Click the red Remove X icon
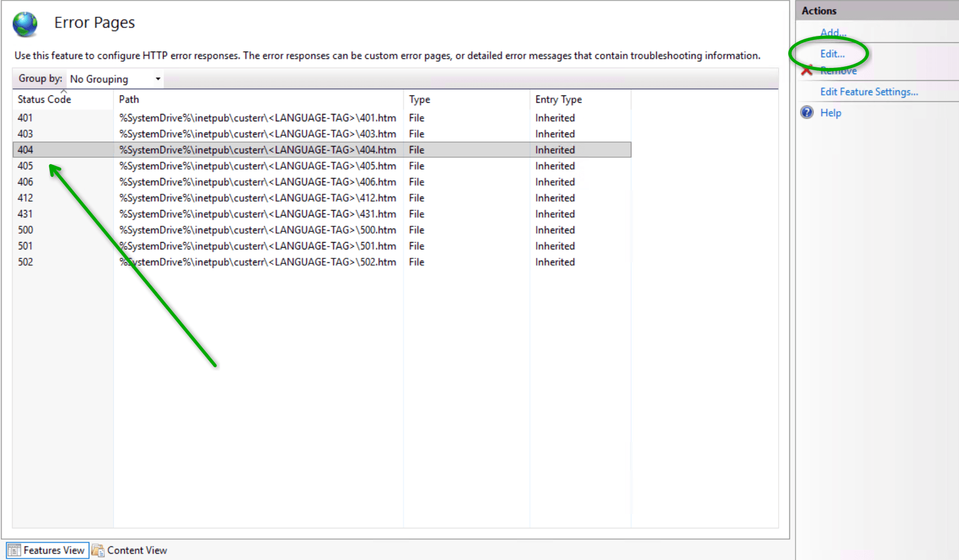The height and width of the screenshot is (560, 959). coord(807,70)
